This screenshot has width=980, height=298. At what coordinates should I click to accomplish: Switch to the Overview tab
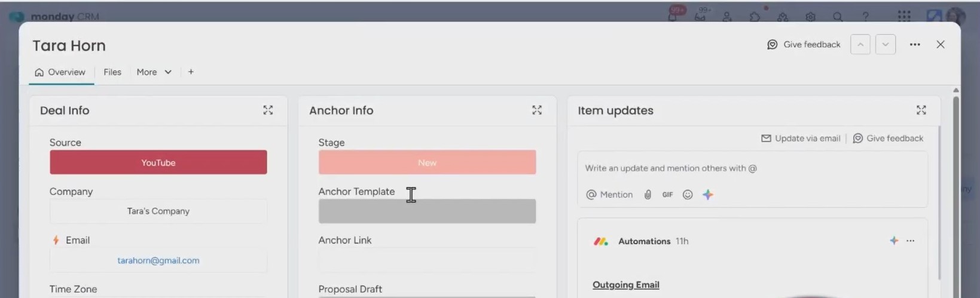coord(60,72)
